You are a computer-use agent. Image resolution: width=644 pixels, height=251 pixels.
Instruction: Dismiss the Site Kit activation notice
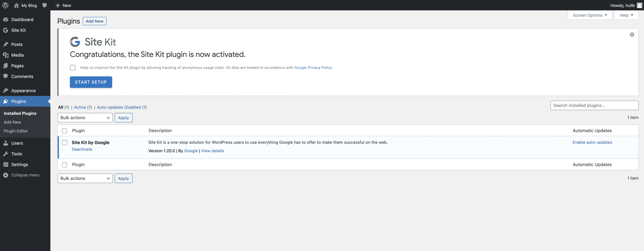pos(632,35)
